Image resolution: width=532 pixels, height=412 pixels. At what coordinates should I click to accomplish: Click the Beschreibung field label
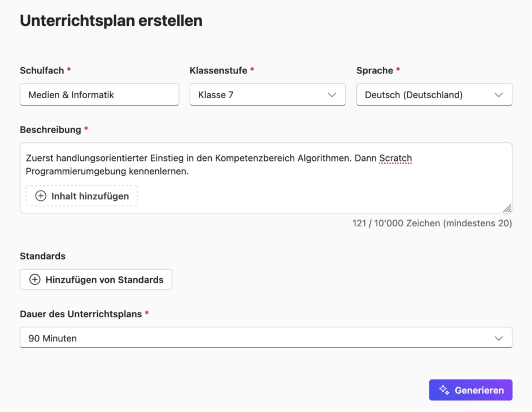pyautogui.click(x=50, y=130)
